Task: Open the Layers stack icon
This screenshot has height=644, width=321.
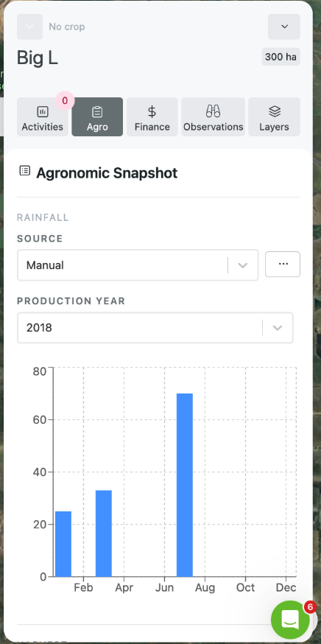Action: coord(274,111)
